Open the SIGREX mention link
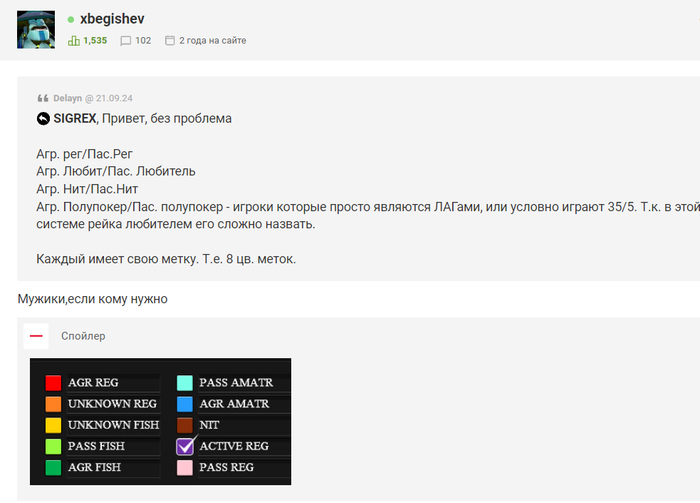Image resolution: width=700 pixels, height=503 pixels. [75, 118]
